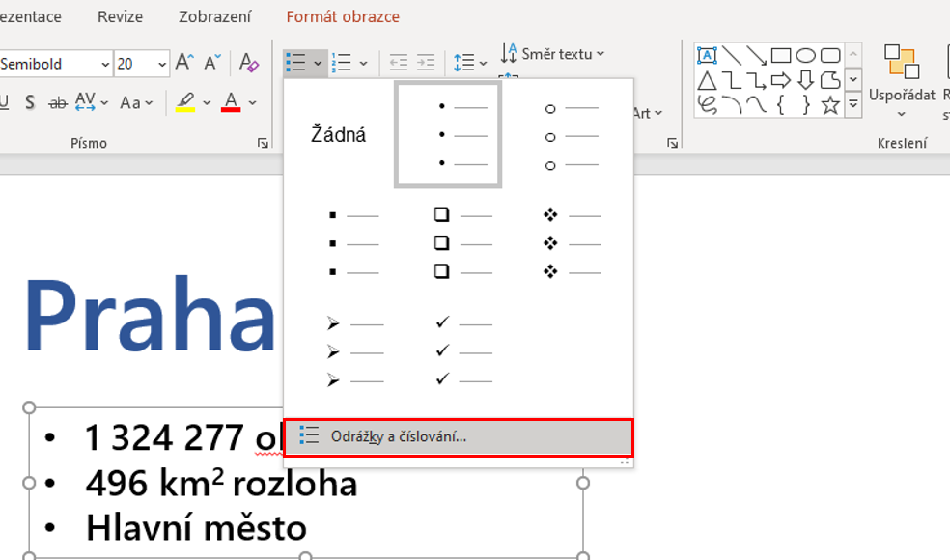The height and width of the screenshot is (560, 950).
Task: Click the red font color swatch
Action: [232, 101]
